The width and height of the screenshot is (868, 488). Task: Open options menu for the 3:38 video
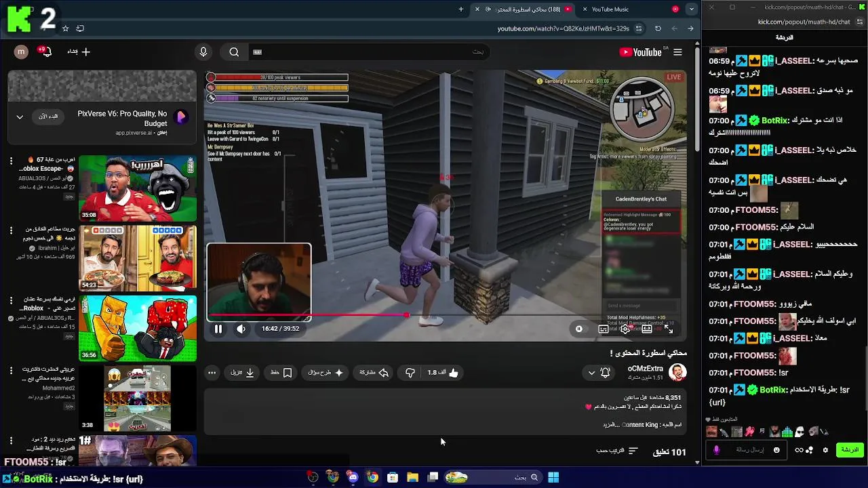coord(11,371)
